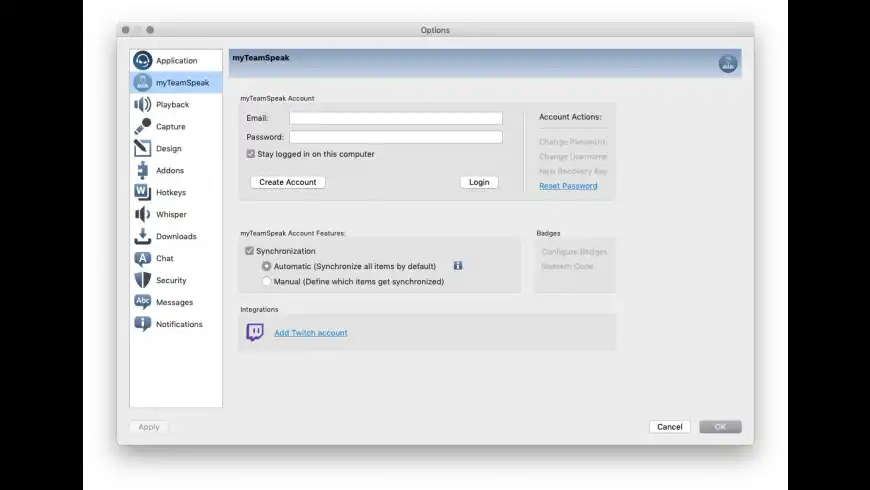Close the Options window
This screenshot has height=490, width=870.
tap(126, 30)
